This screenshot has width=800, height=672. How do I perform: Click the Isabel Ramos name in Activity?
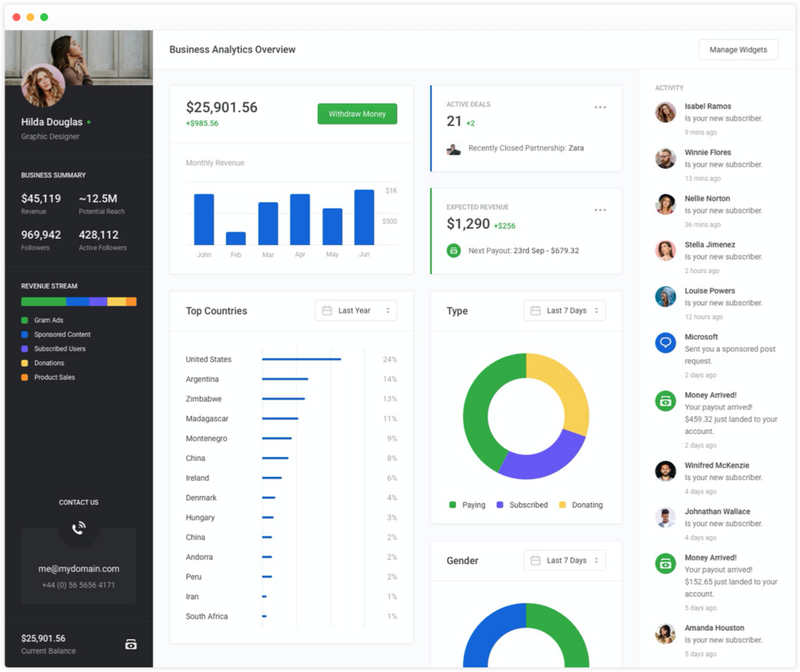pos(708,106)
